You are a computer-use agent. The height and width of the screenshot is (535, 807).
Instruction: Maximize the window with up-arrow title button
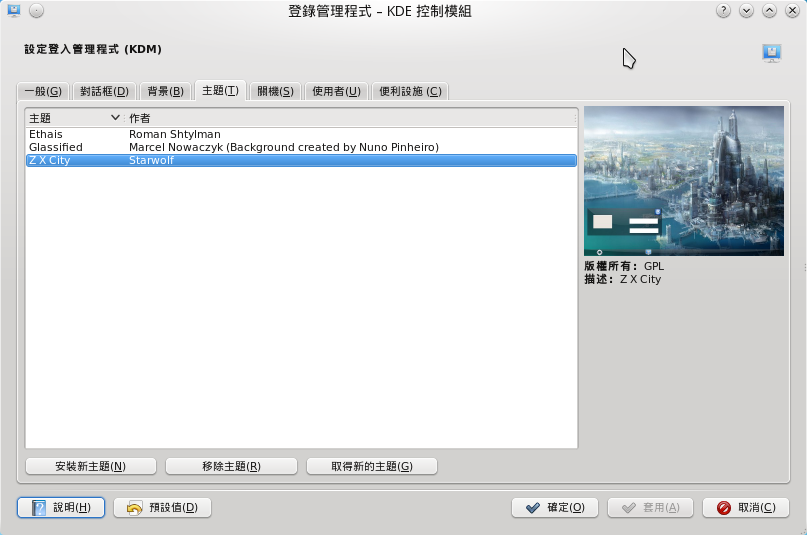(769, 10)
